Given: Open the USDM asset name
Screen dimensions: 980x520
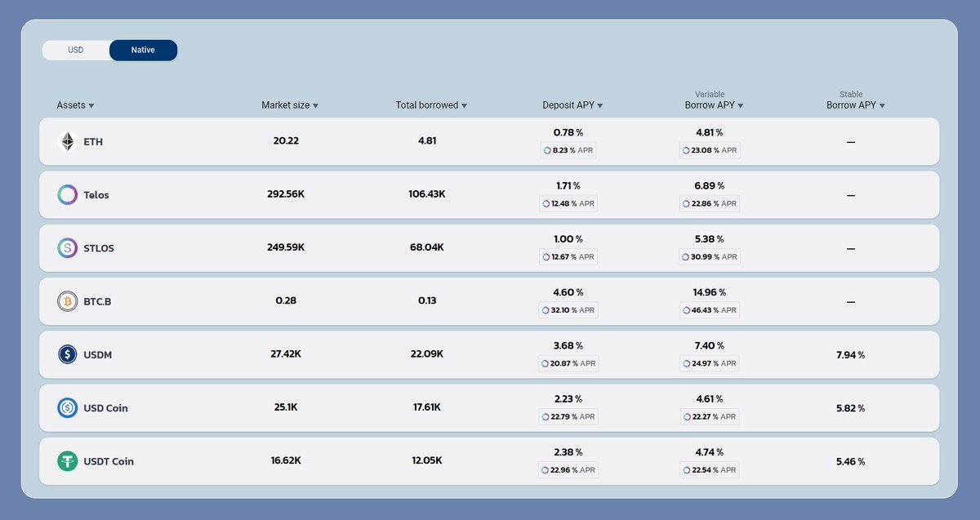Looking at the screenshot, I should [99, 354].
